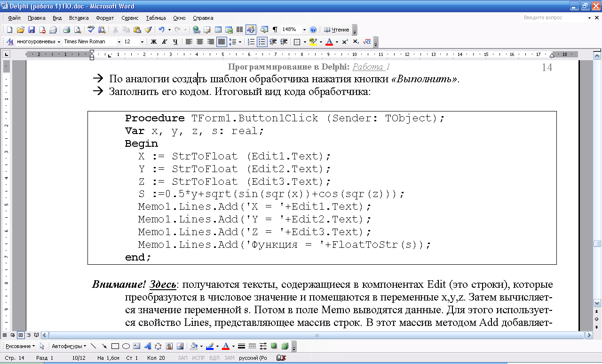Align text to the left

(189, 42)
